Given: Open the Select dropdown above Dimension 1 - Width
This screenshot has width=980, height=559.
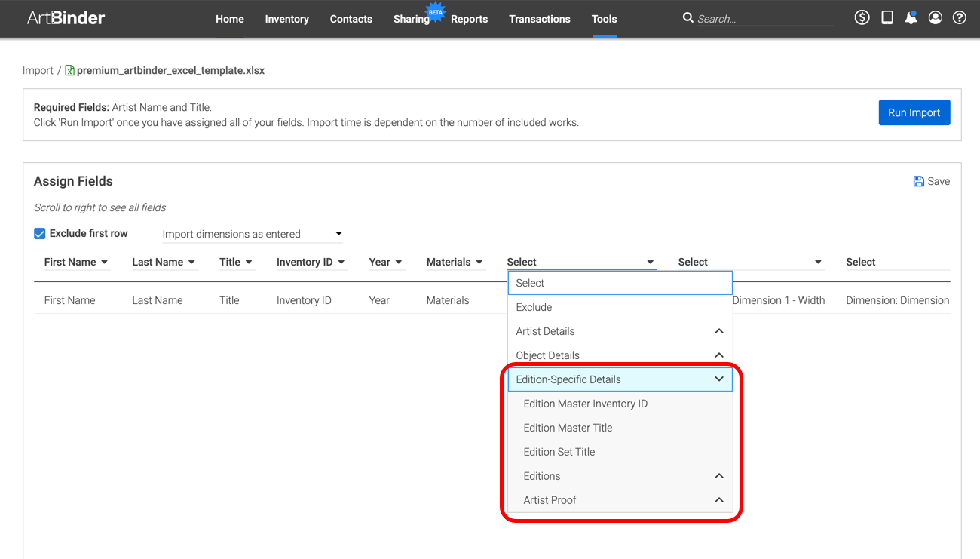Looking at the screenshot, I should point(750,262).
